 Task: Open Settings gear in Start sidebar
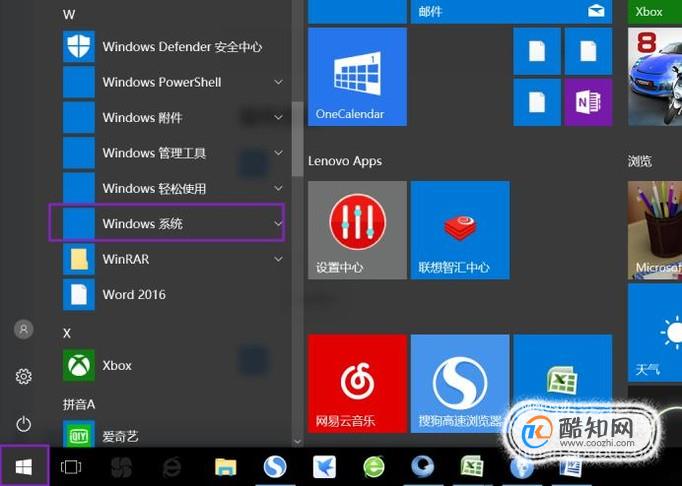[23, 376]
